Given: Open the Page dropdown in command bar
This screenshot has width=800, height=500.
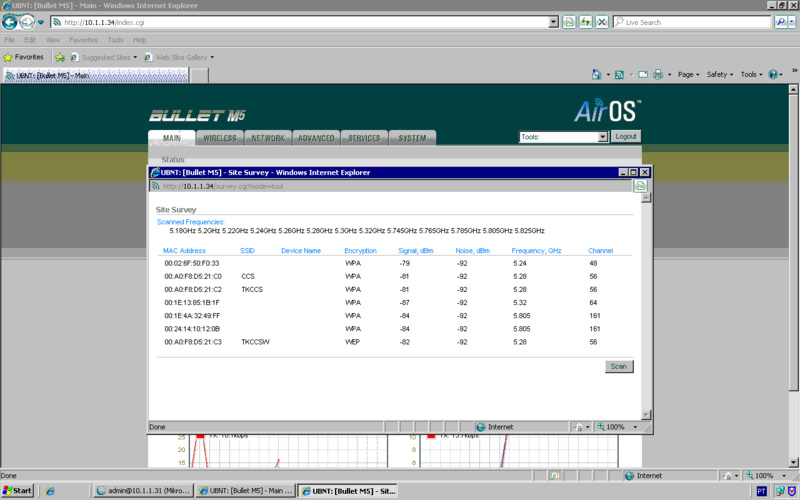Looking at the screenshot, I should [688, 74].
